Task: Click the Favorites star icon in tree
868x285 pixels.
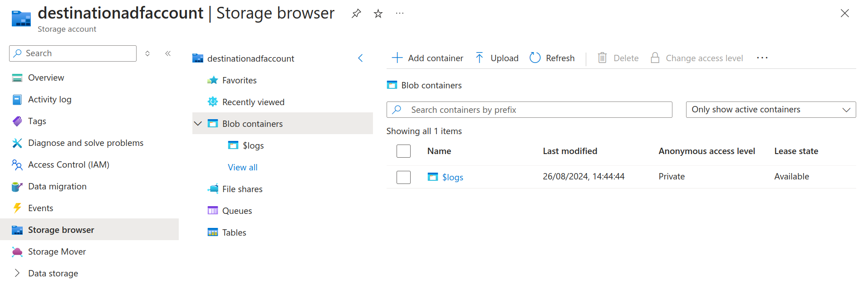Action: pos(213,80)
